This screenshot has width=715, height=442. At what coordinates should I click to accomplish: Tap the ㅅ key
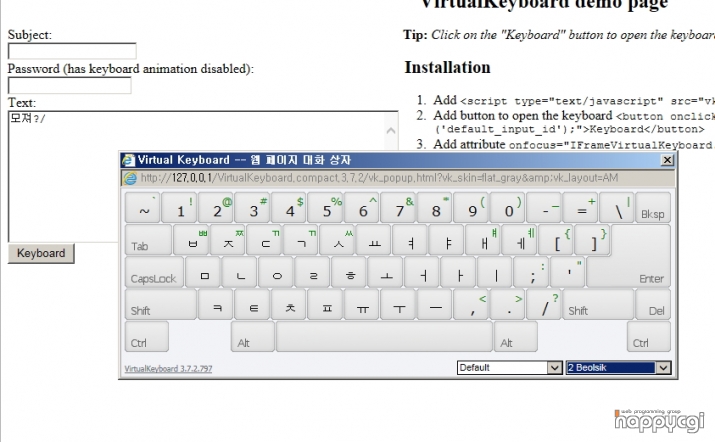pos(337,239)
